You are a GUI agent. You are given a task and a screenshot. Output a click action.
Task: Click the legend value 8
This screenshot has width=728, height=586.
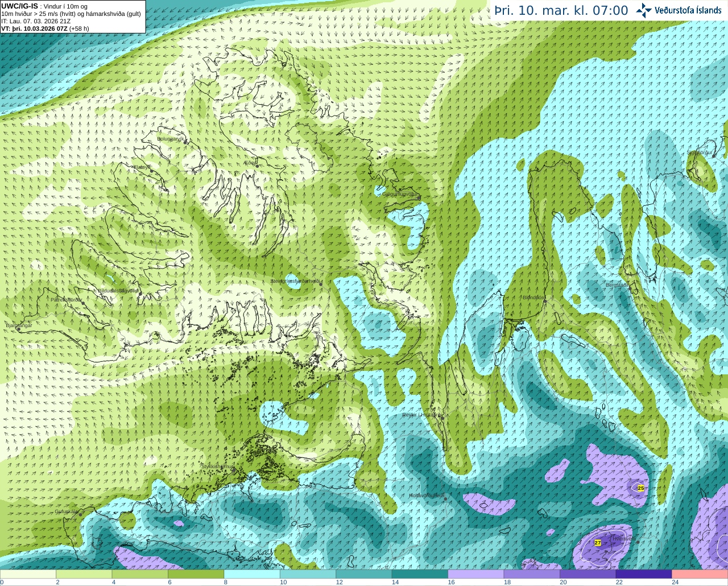226,582
